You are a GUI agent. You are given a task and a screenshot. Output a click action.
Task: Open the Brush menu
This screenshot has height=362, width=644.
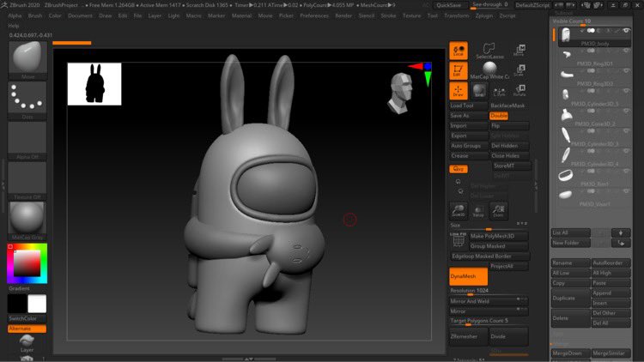pyautogui.click(x=35, y=15)
